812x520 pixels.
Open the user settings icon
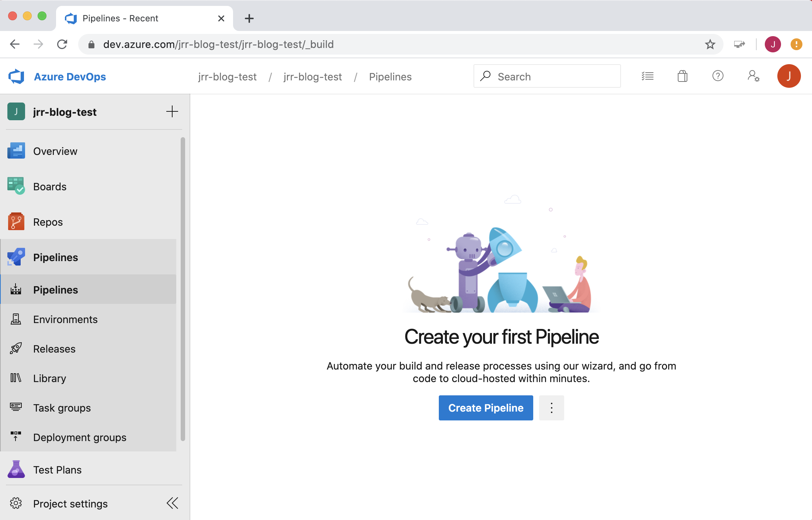753,76
